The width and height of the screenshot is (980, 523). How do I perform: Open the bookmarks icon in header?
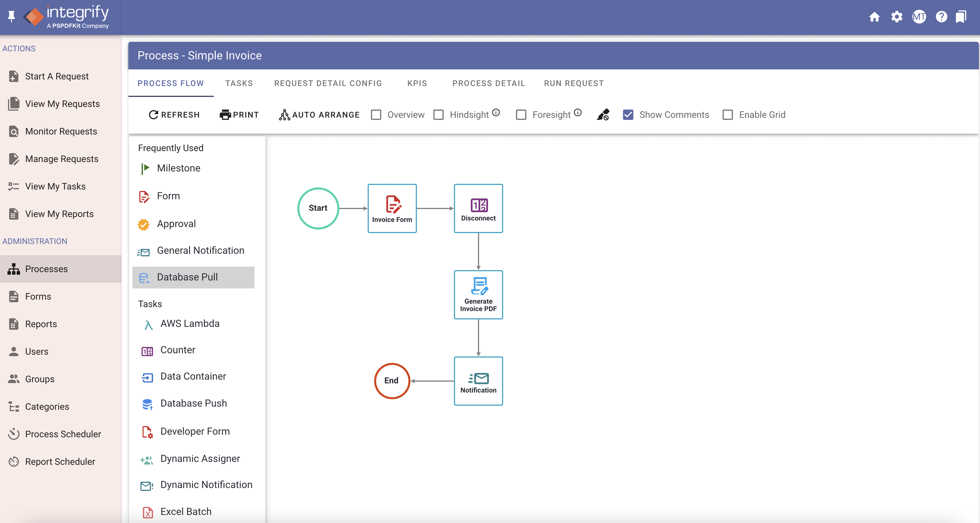(961, 17)
